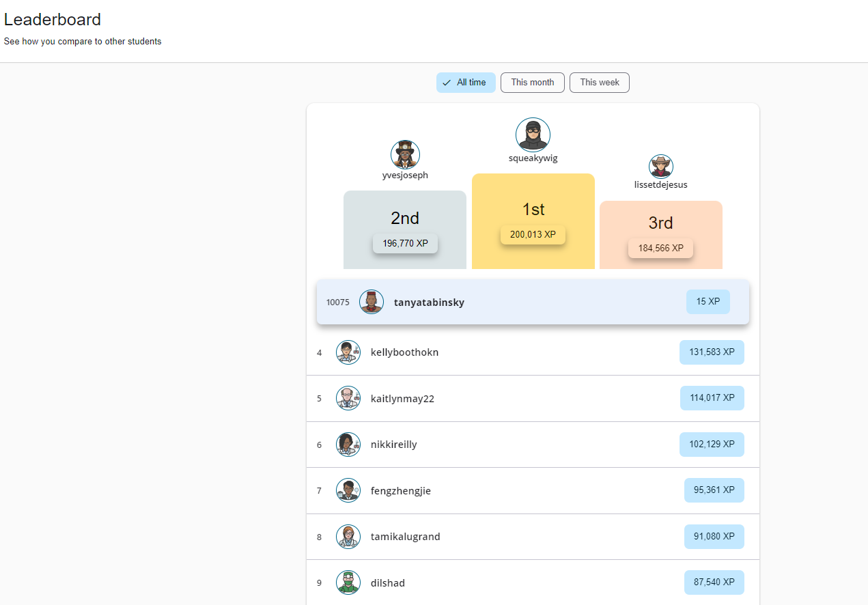Click kellyboothokn's avatar icon

click(x=348, y=352)
